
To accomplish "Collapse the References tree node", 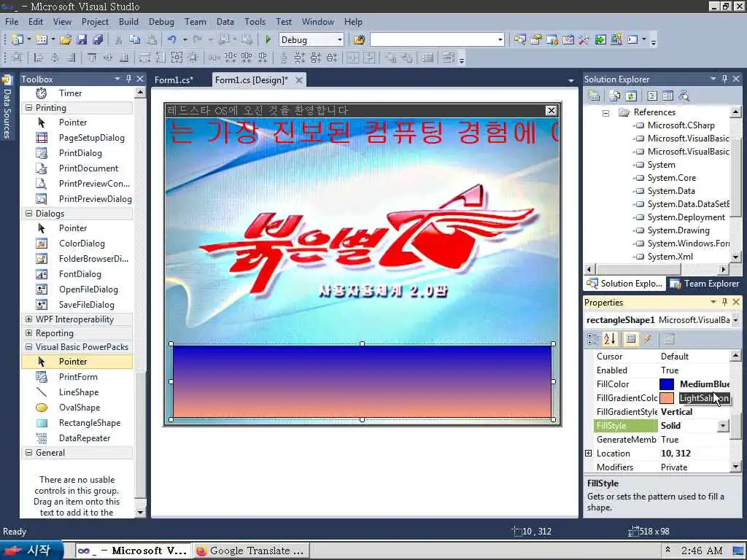I will [x=606, y=113].
